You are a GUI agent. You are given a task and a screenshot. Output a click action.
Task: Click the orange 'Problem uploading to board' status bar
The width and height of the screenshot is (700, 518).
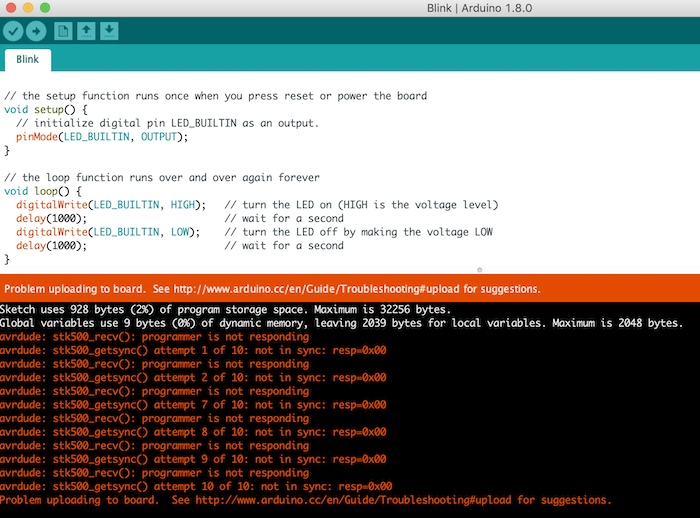(350, 288)
